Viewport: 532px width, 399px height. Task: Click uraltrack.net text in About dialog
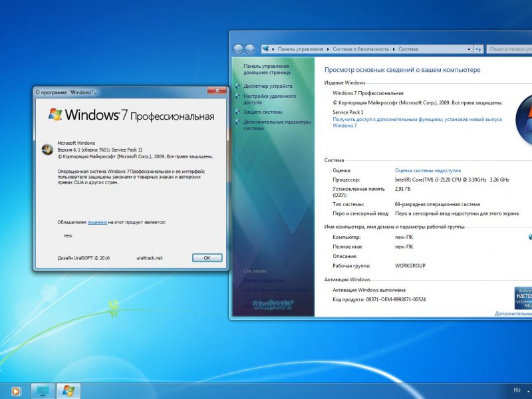[149, 258]
